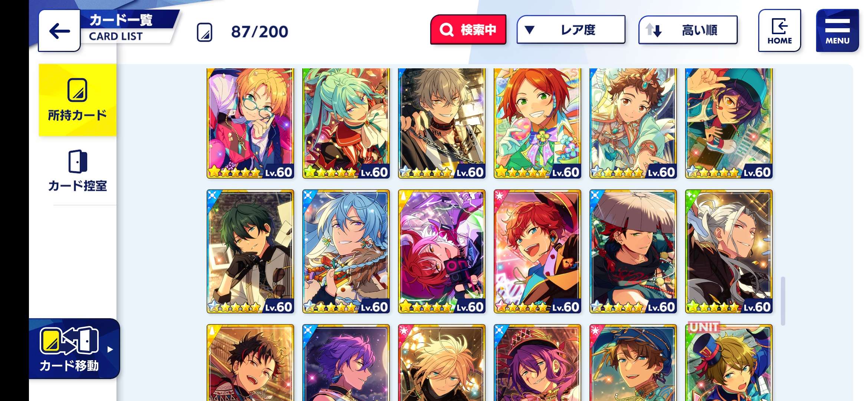
Task: Click the up-down arrows sort icon
Action: click(654, 30)
